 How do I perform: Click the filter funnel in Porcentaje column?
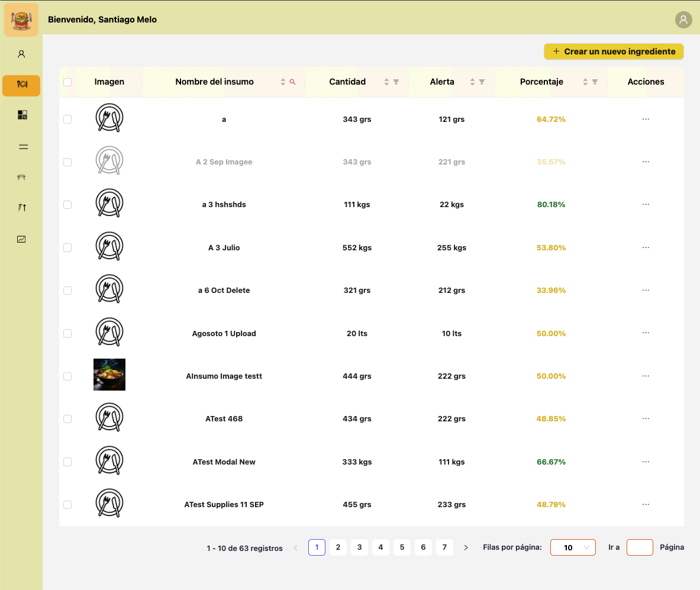595,82
